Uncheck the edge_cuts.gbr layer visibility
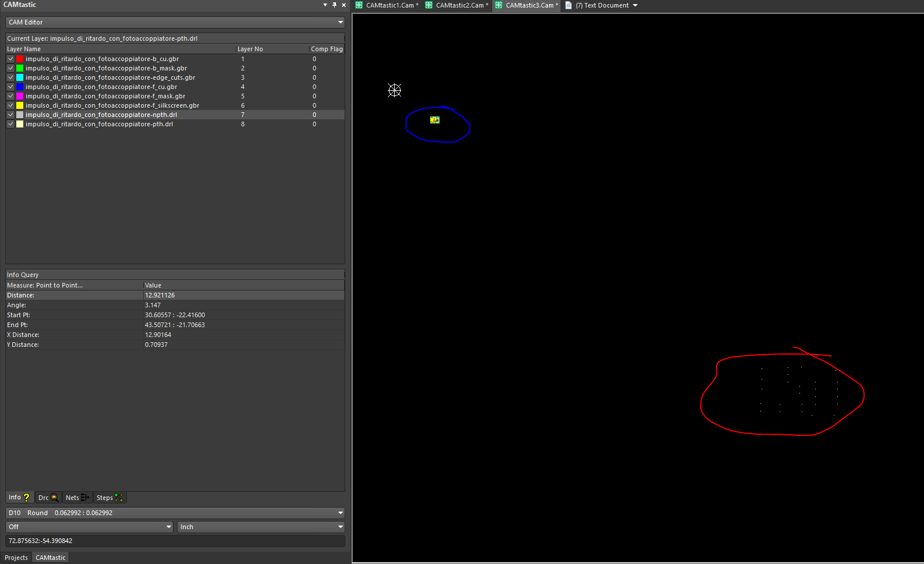 click(10, 77)
